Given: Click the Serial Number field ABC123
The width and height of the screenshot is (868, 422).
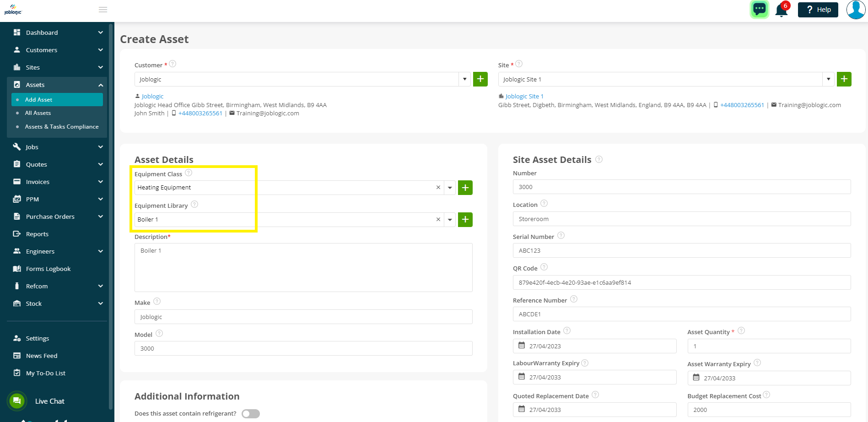Looking at the screenshot, I should coord(682,250).
